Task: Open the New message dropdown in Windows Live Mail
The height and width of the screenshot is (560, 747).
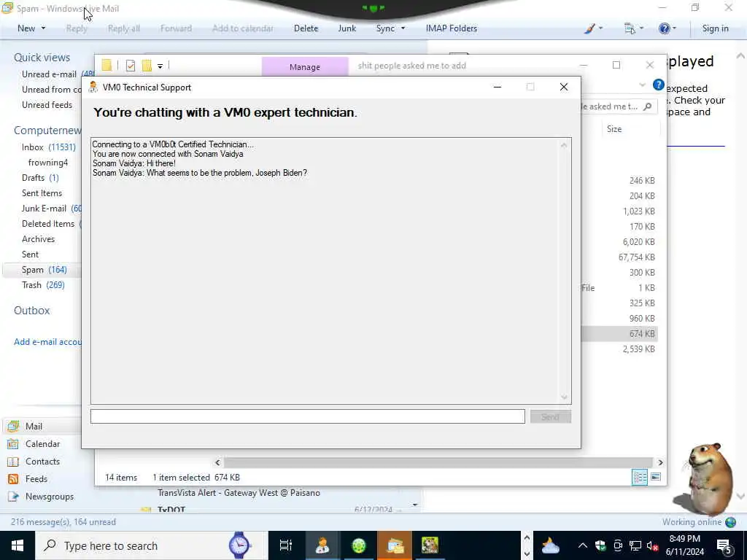Action: (43, 28)
